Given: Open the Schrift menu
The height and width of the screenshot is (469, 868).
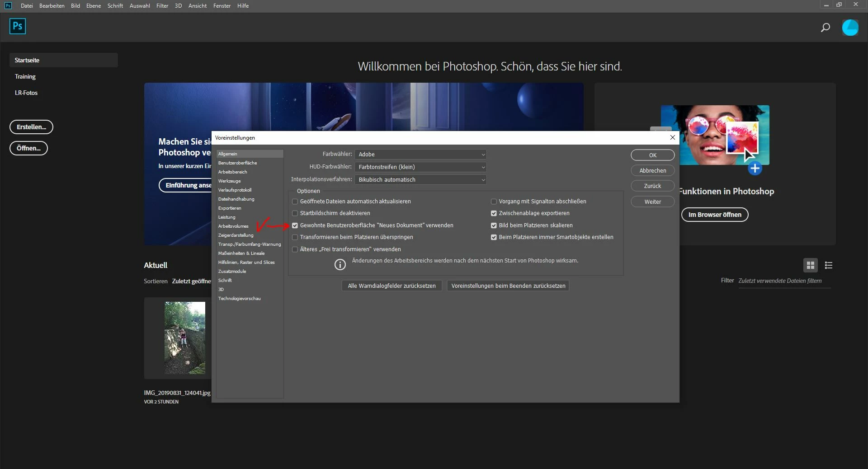Looking at the screenshot, I should [115, 6].
